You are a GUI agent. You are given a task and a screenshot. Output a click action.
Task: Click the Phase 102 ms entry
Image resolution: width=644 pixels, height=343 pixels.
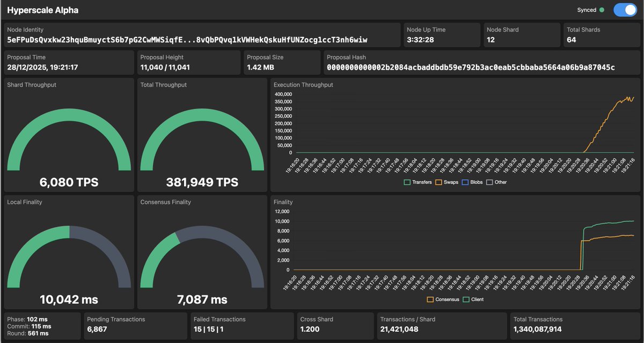click(27, 319)
